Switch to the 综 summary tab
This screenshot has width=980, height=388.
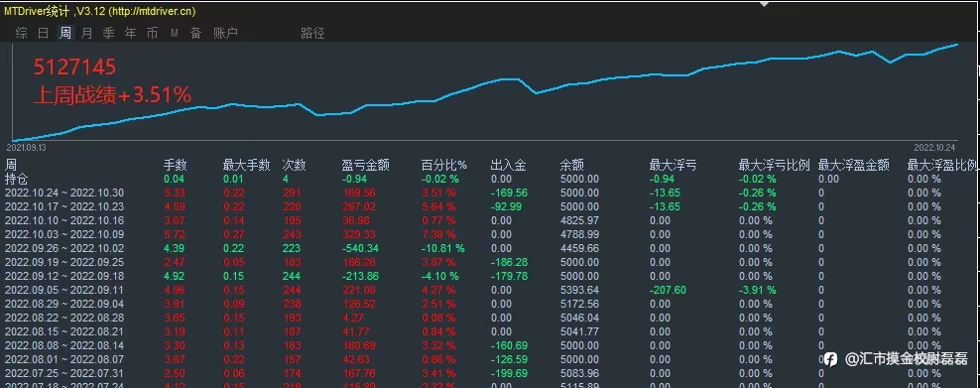pyautogui.click(x=21, y=33)
